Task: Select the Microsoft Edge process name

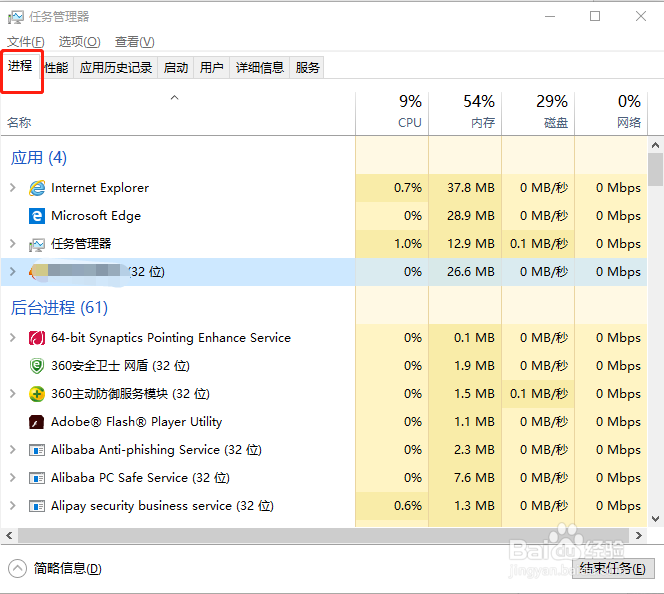Action: coord(96,215)
